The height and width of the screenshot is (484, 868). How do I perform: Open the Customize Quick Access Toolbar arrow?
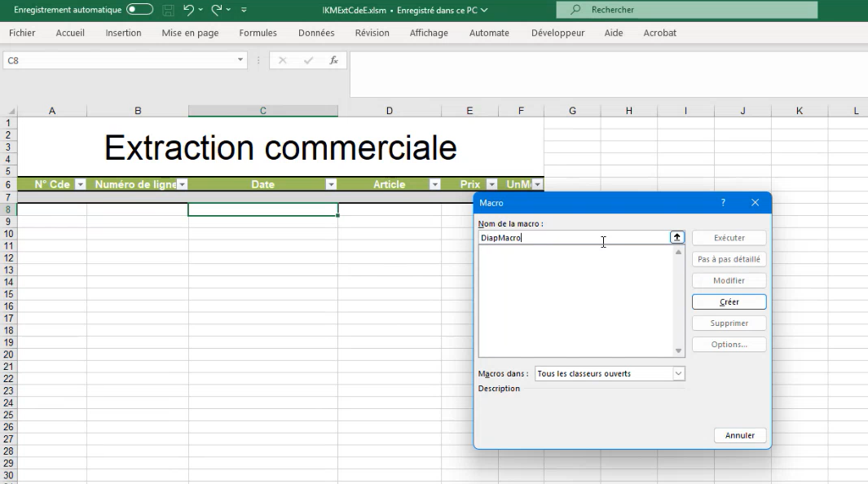pos(244,11)
